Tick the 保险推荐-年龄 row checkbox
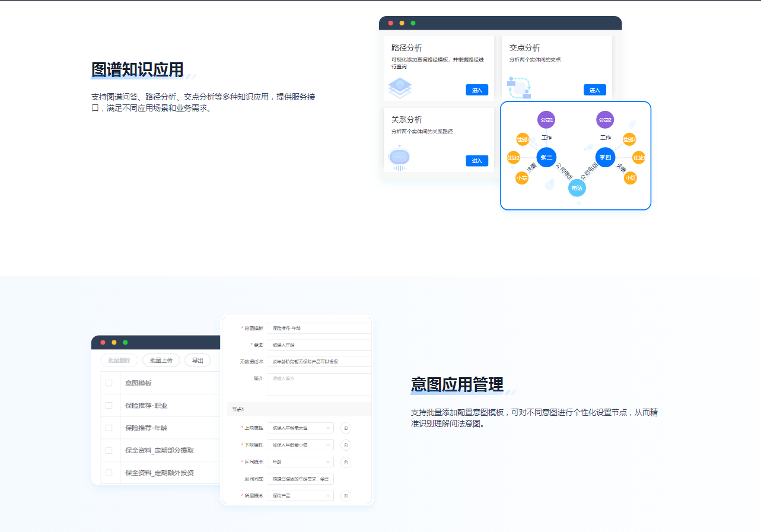Image resolution: width=761 pixels, height=532 pixels. (109, 428)
